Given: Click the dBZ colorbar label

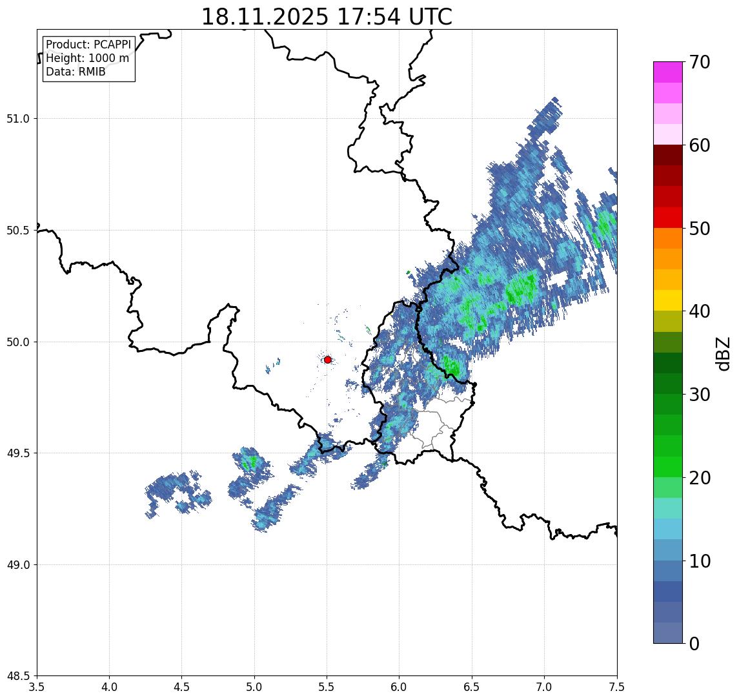Looking at the screenshot, I should [722, 353].
